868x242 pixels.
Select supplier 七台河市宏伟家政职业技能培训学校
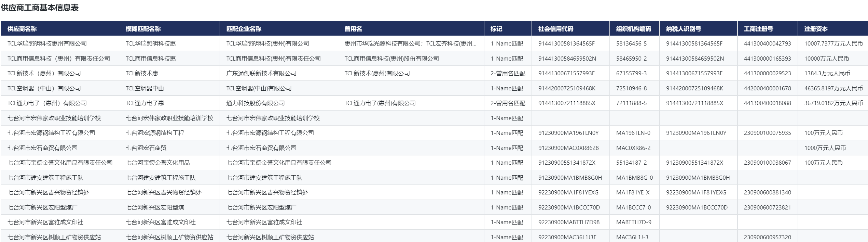pos(54,118)
